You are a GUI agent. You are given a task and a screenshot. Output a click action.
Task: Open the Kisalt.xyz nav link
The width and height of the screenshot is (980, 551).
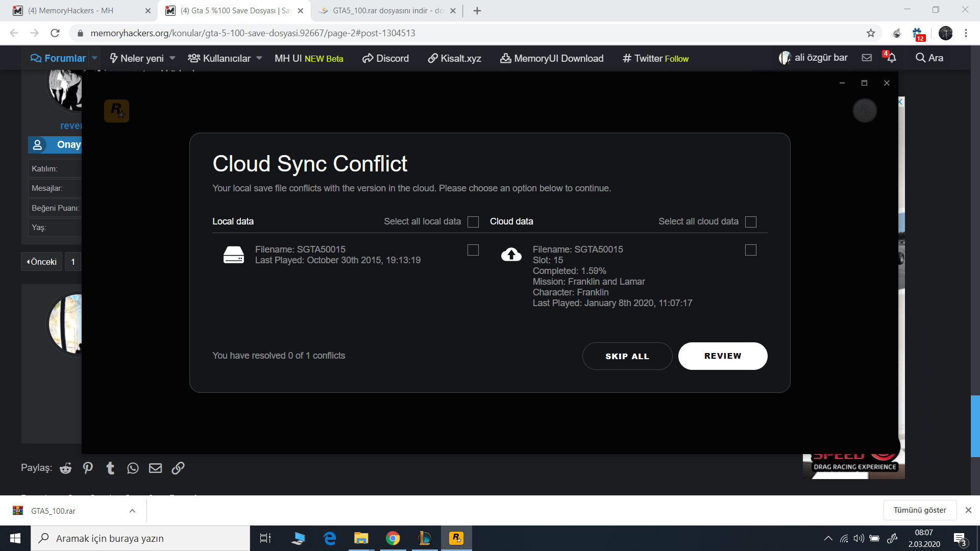pyautogui.click(x=454, y=58)
